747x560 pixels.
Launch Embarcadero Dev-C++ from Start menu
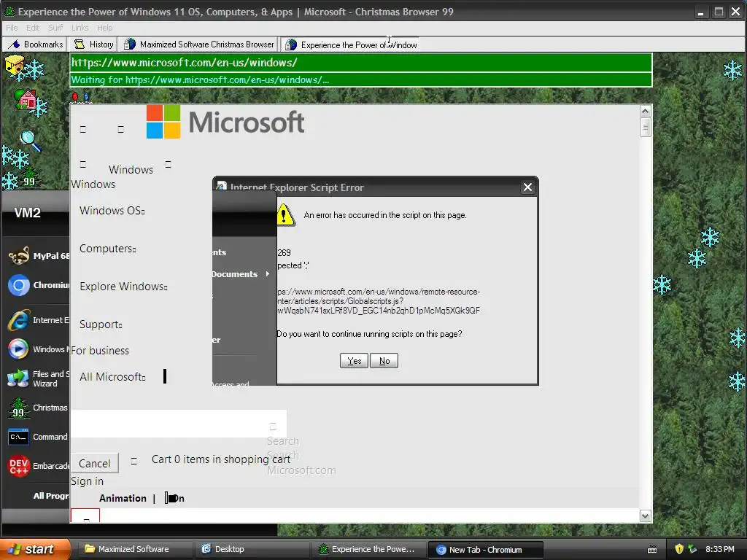tap(38, 466)
